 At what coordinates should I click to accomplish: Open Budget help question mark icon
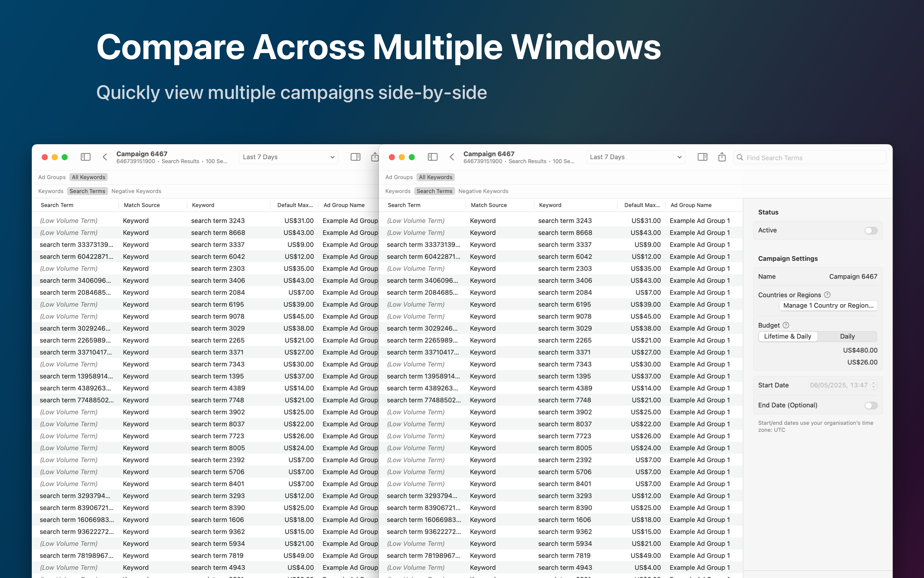point(786,325)
